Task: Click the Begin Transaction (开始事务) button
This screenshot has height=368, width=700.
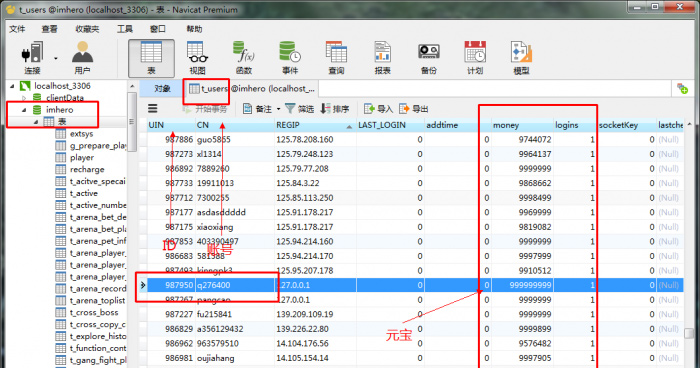Action: [204, 109]
